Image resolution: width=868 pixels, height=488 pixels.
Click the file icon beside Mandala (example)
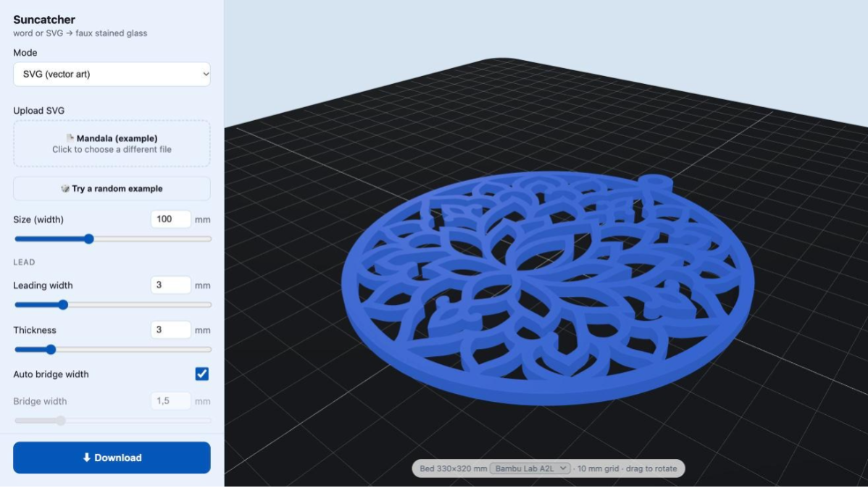[70, 138]
